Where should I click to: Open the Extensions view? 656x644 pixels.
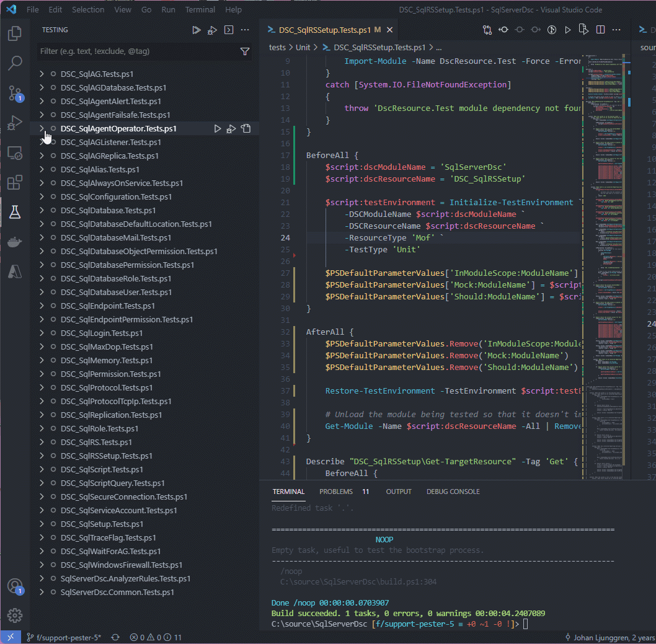[x=15, y=182]
